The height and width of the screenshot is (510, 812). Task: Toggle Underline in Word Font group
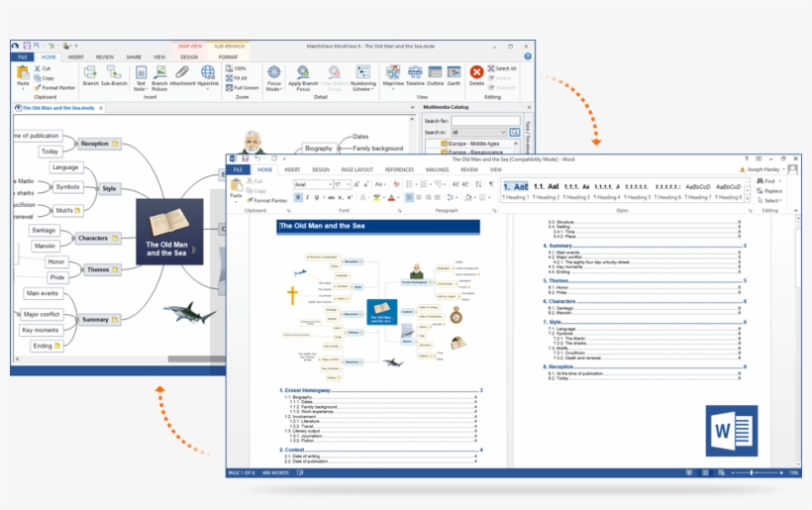pyautogui.click(x=317, y=197)
